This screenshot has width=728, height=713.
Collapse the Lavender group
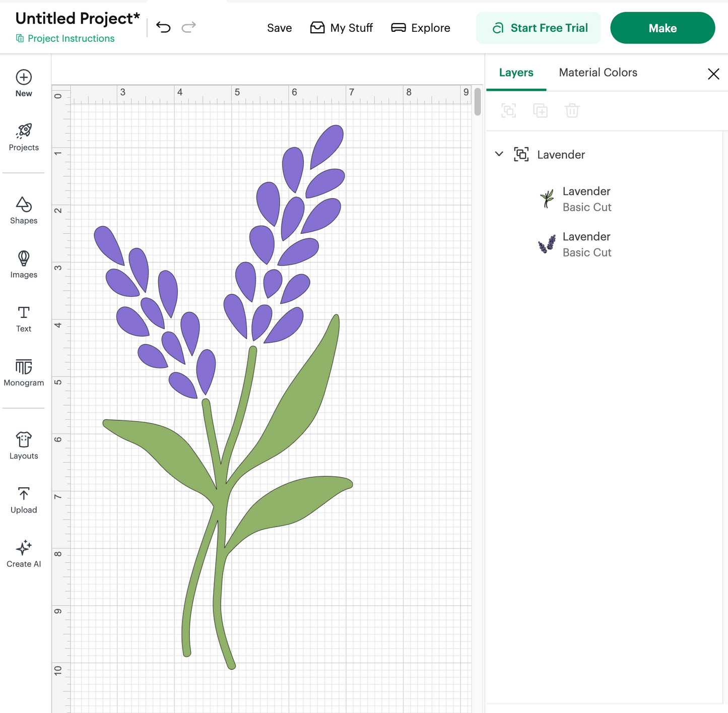tap(499, 154)
